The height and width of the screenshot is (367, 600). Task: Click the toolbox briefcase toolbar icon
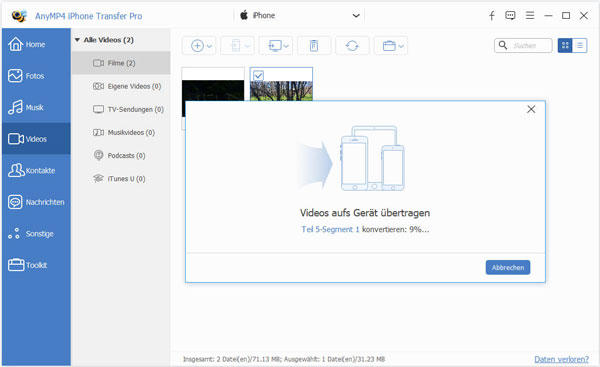[389, 46]
